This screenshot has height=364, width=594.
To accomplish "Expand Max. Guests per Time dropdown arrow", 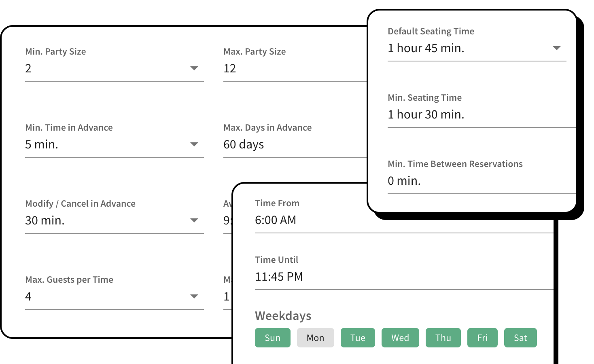I will click(194, 296).
